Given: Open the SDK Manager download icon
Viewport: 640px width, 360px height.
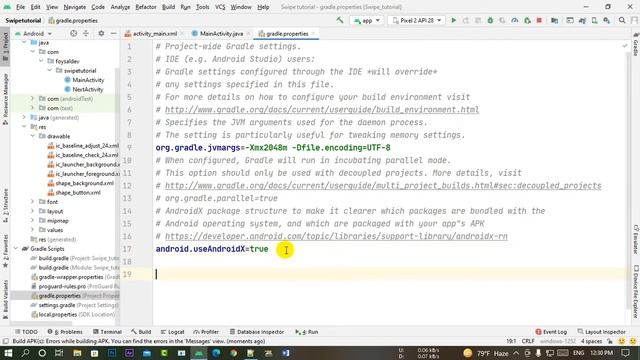Looking at the screenshot, I should 607,20.
